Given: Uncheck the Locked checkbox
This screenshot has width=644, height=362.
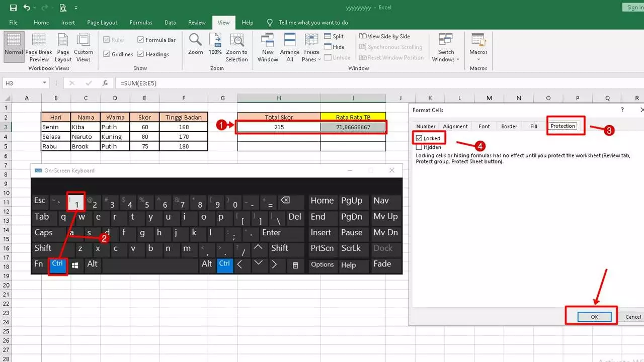Looking at the screenshot, I should tap(420, 138).
